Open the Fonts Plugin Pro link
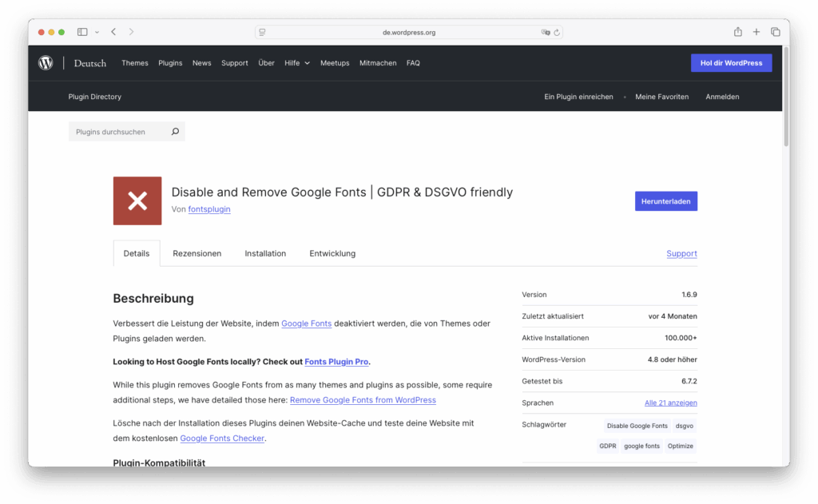Screen dimensions: 818x504 pos(336,362)
